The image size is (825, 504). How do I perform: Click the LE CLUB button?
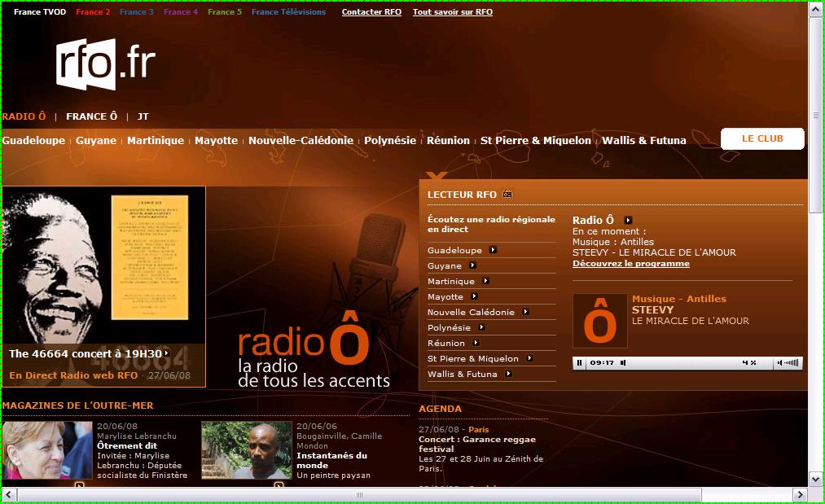762,138
